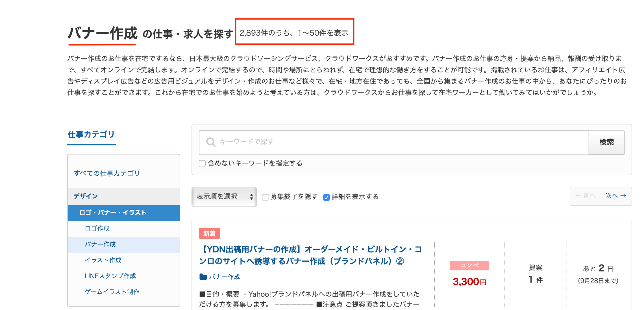Select イラスト作成 category

coord(103,260)
